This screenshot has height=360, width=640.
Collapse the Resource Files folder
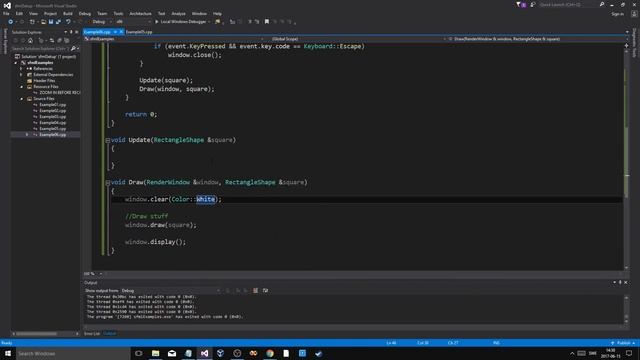click(22, 87)
